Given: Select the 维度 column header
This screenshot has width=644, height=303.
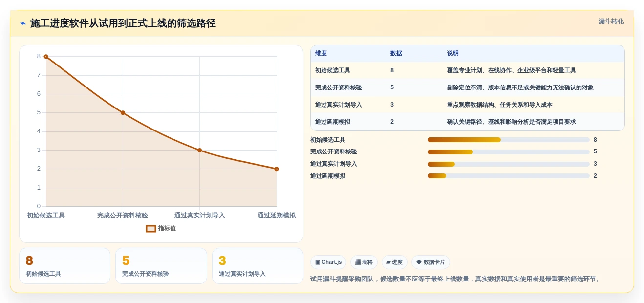Looking at the screenshot, I should [321, 54].
